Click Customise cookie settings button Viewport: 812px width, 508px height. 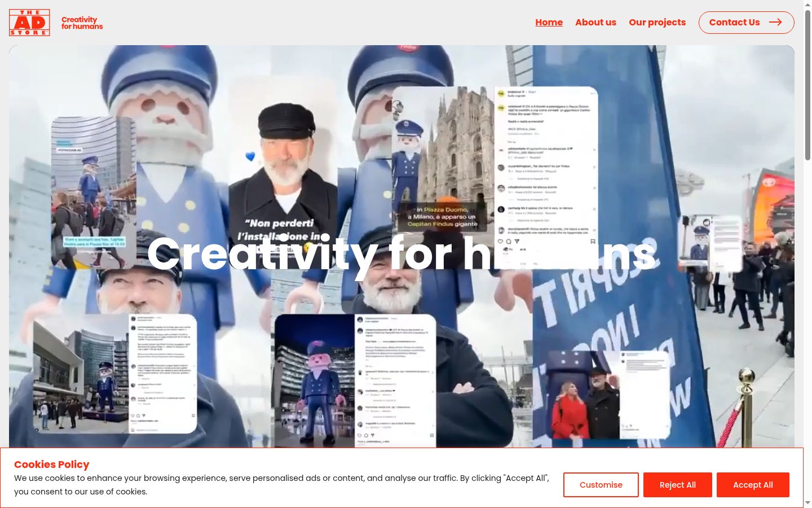(601, 485)
